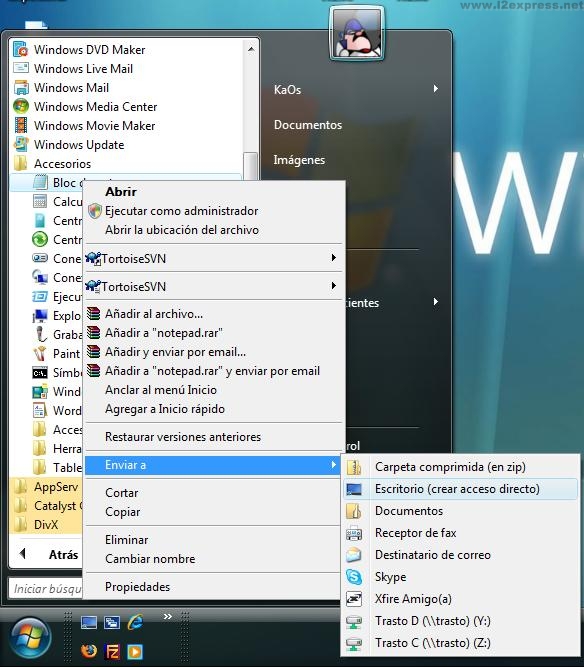
Task: Launch Firefox from the quick launch bar
Action: (x=89, y=650)
